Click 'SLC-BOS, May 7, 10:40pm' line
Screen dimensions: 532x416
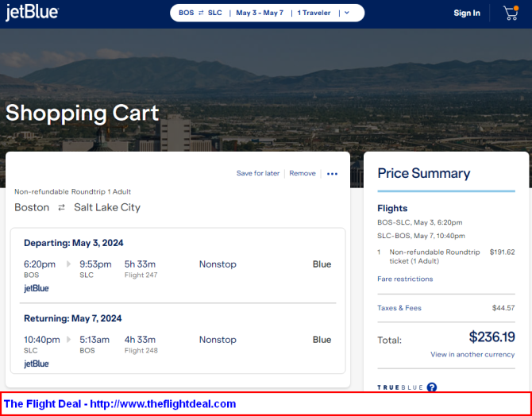click(421, 236)
